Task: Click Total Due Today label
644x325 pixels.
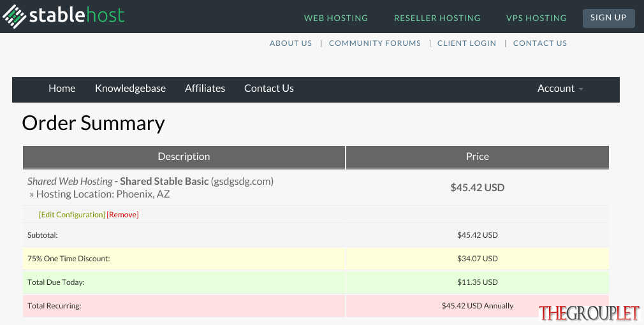Action: point(56,282)
